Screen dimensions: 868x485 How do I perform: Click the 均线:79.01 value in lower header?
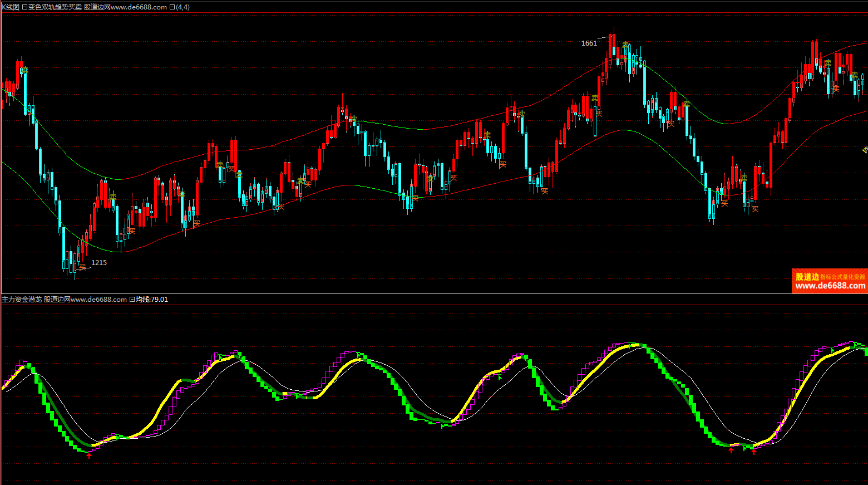coord(152,300)
